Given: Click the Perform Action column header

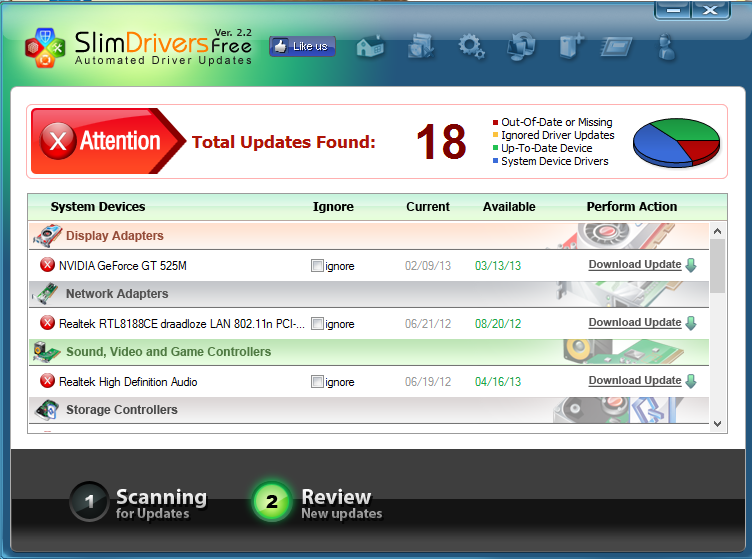Looking at the screenshot, I should 632,207.
